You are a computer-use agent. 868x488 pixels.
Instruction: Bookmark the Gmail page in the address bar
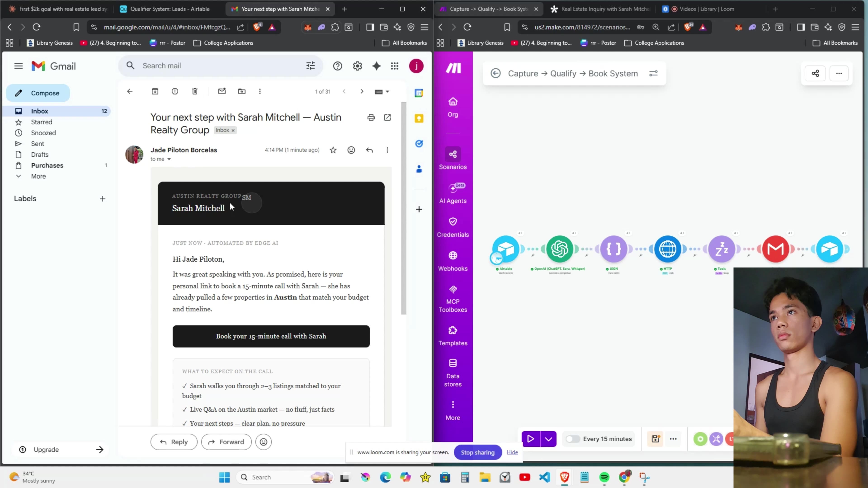pos(76,27)
